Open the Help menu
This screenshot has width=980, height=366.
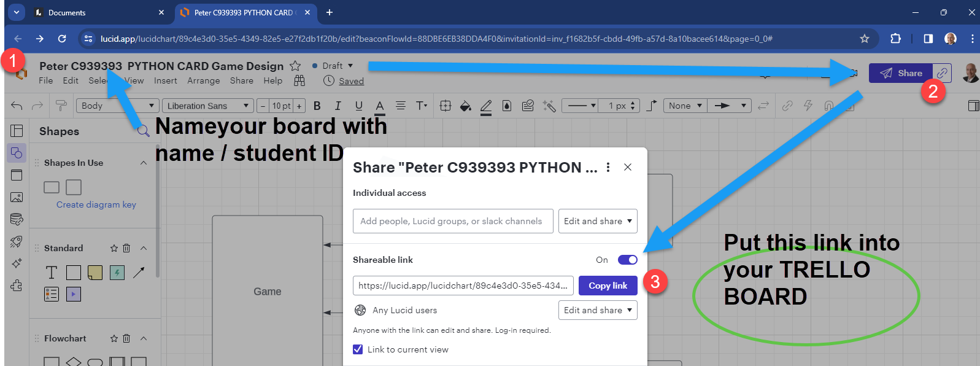tap(273, 80)
